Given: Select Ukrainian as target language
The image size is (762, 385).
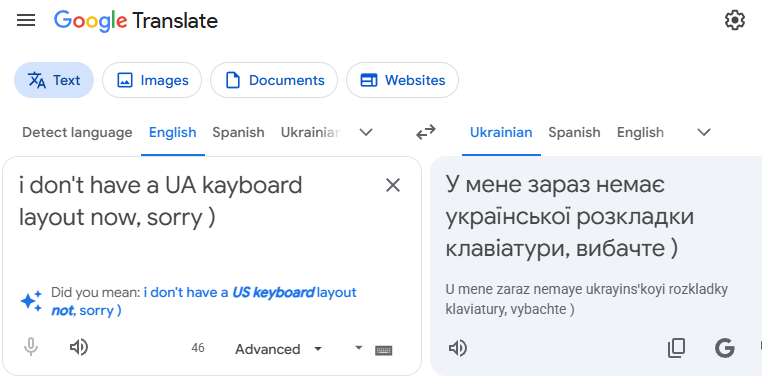Looking at the screenshot, I should pyautogui.click(x=501, y=132).
